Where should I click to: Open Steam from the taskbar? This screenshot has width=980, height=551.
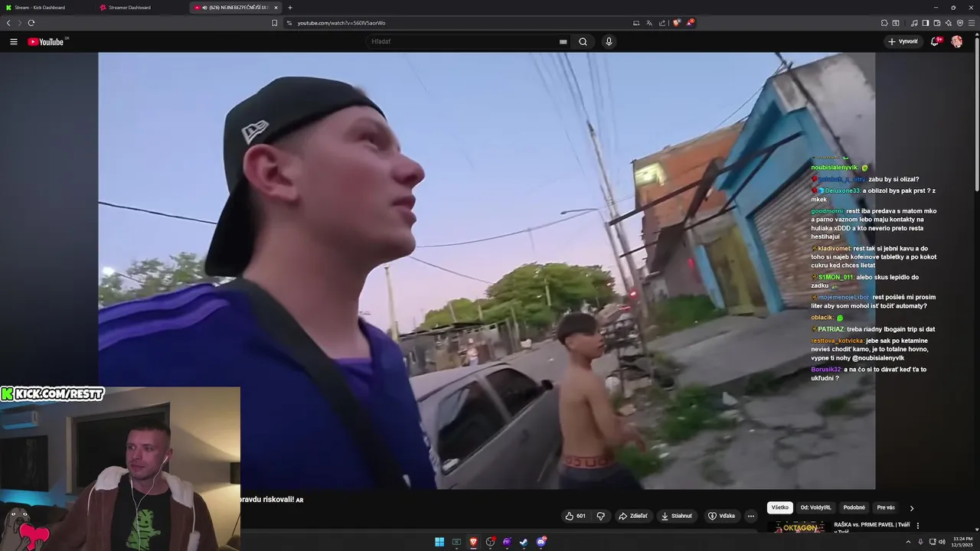click(524, 542)
